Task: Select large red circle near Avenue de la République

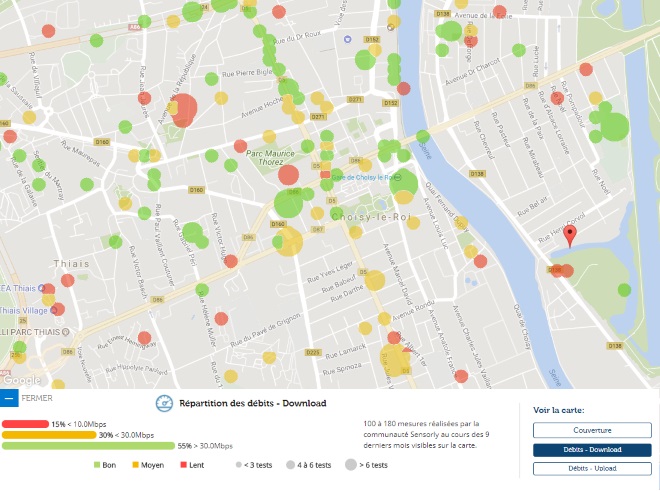Action: [184, 109]
